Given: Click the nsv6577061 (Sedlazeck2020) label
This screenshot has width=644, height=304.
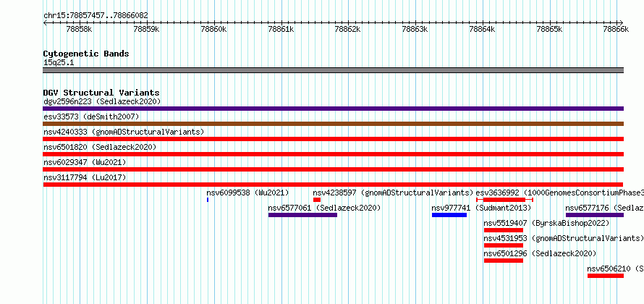Looking at the screenshot, I should pos(324,208).
